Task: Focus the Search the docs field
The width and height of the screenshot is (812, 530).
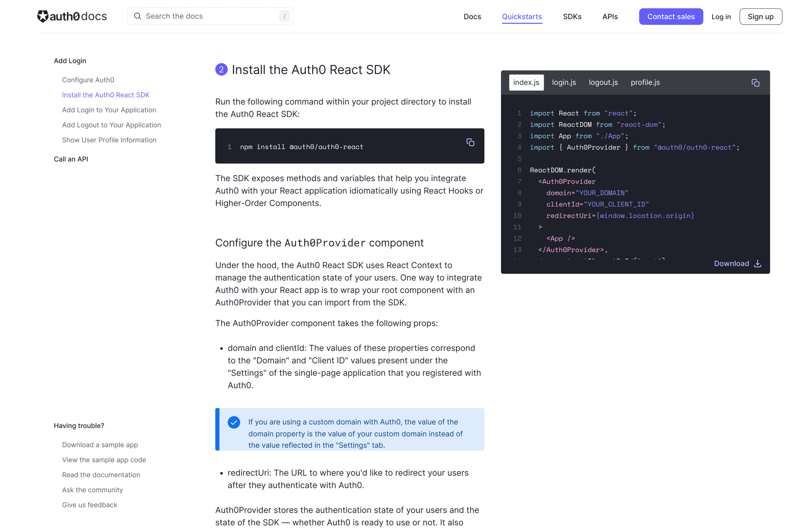Action: point(210,16)
